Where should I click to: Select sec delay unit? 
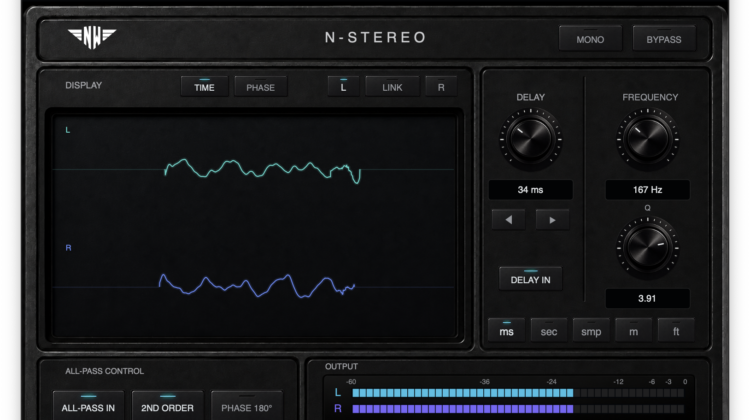[549, 331]
